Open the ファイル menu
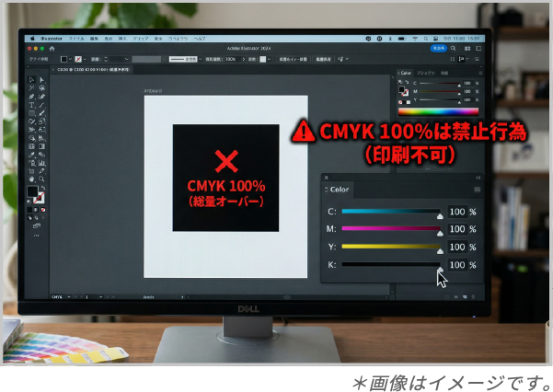The image size is (553, 392). tap(76, 39)
